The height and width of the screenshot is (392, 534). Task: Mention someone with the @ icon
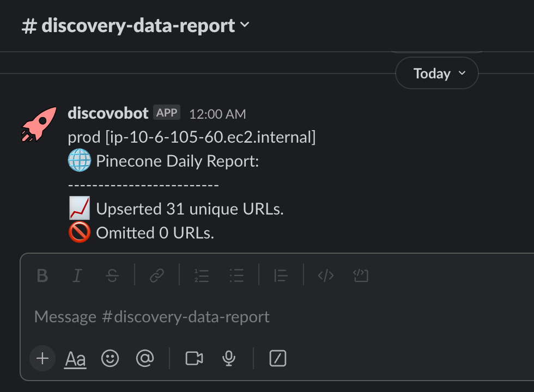[144, 358]
